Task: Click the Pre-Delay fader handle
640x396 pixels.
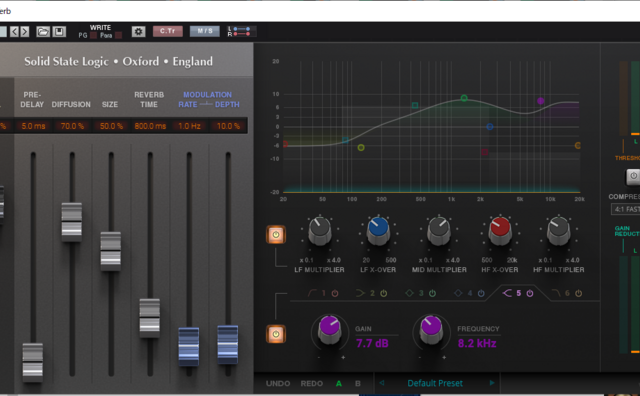Action: (33, 362)
